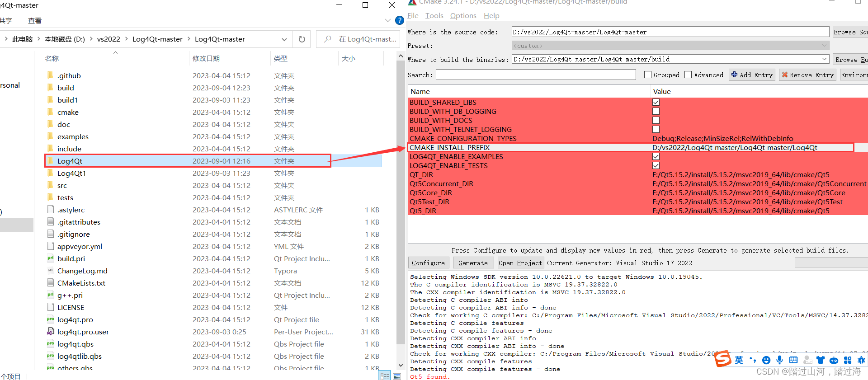Click the scroll down arrow in Explorer
Viewport: 868px width, 380px height.
click(401, 365)
